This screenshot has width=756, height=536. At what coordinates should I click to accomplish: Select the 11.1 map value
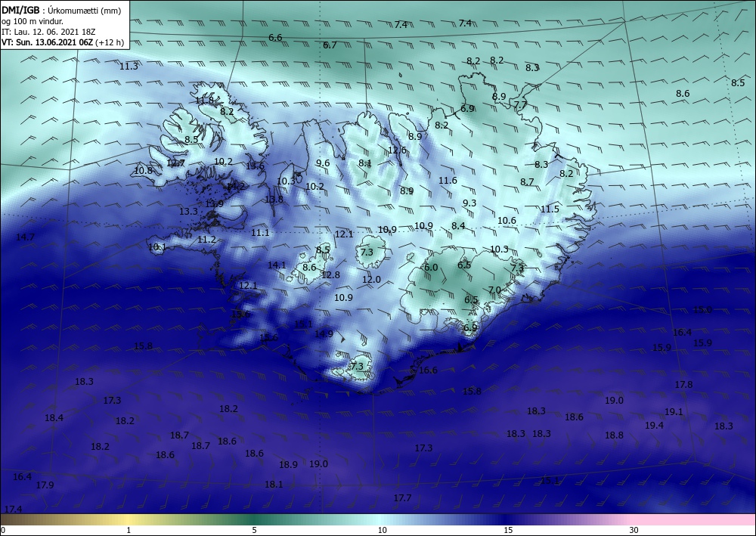[x=260, y=233]
